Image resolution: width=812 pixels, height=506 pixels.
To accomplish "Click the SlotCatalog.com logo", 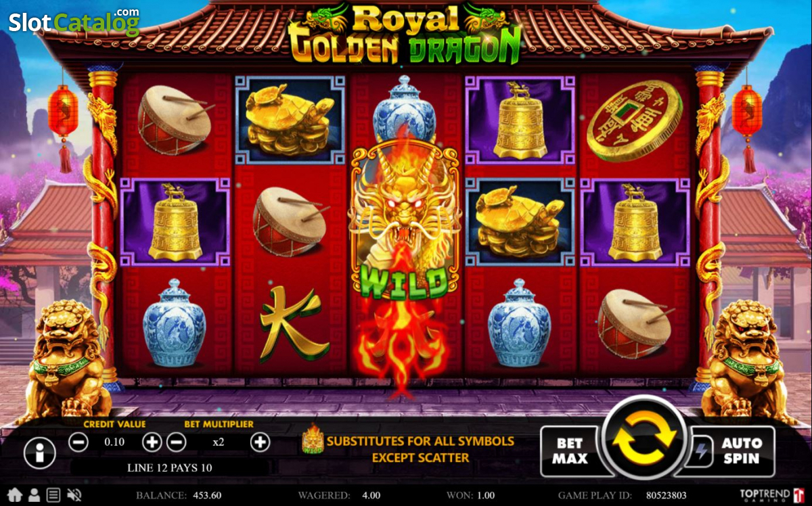I will pyautogui.click(x=73, y=22).
